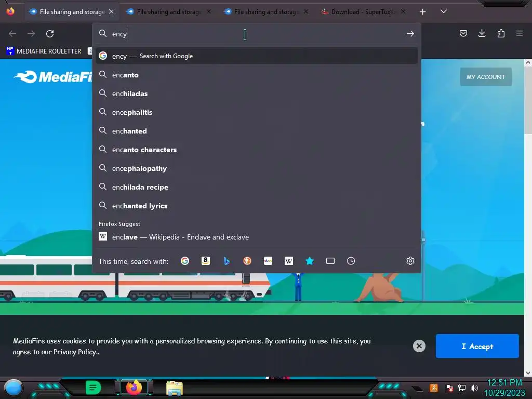The width and height of the screenshot is (532, 399).
Task: Open Save to Pocket icon
Action: [x=463, y=33]
